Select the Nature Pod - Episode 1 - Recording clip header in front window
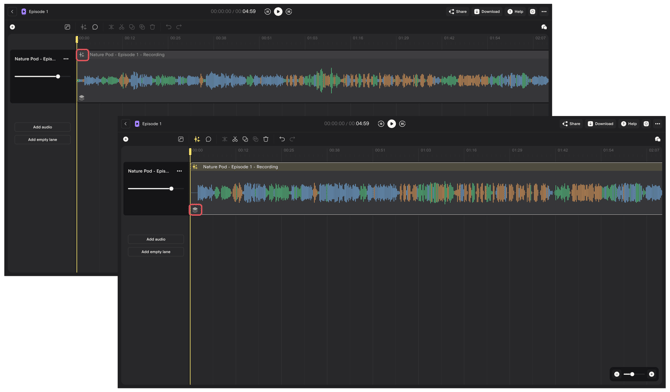The image size is (670, 392). pyautogui.click(x=426, y=167)
